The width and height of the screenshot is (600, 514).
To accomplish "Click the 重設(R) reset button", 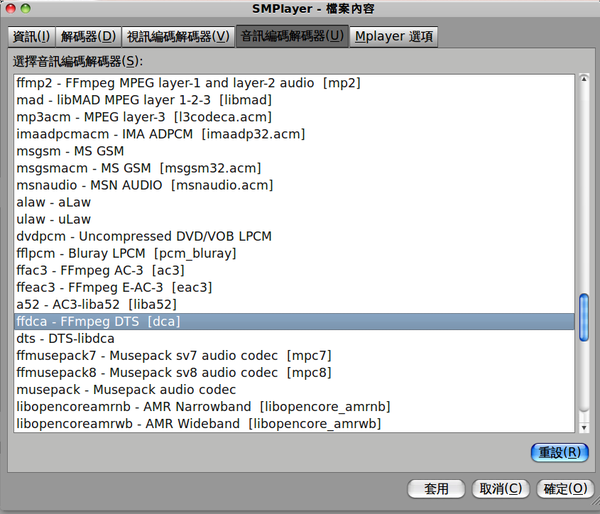I will (x=559, y=453).
